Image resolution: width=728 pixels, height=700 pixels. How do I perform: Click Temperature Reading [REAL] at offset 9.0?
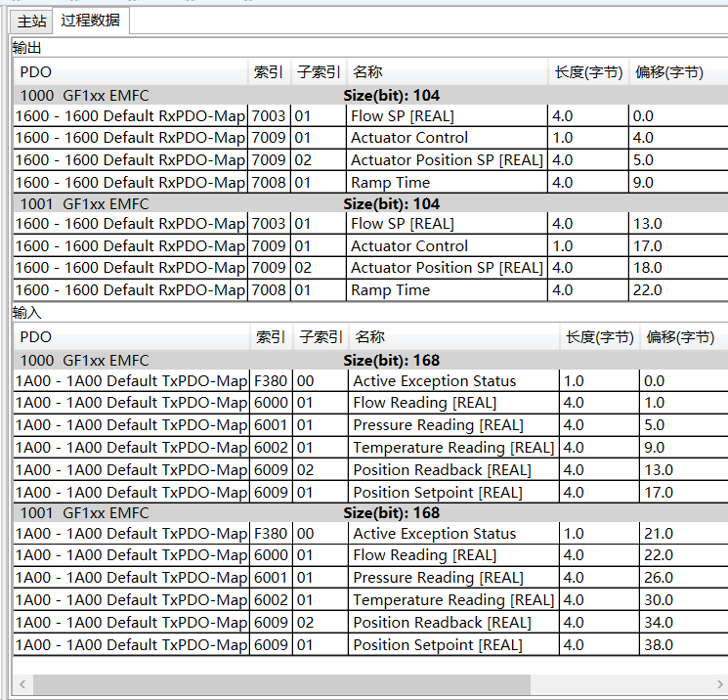(x=453, y=448)
